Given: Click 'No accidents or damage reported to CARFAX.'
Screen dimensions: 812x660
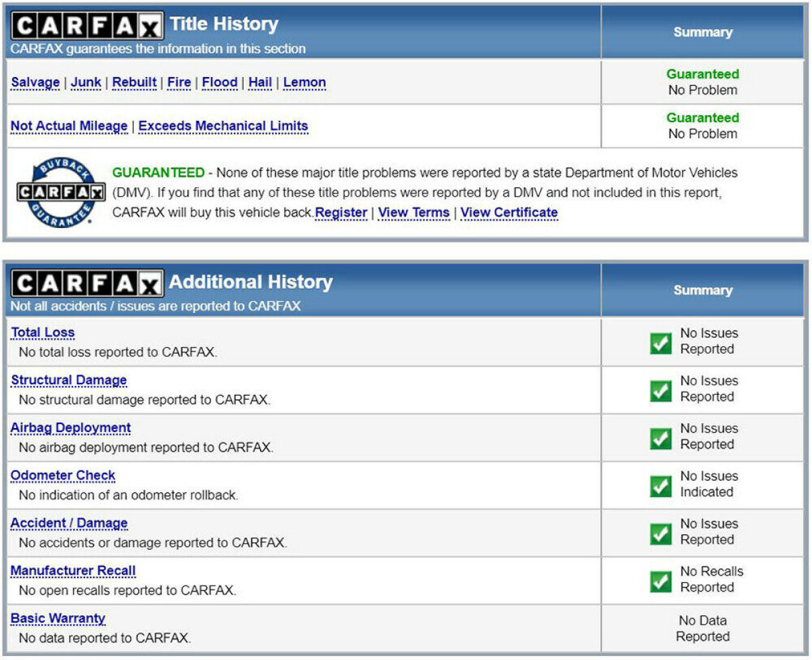Looking at the screenshot, I should pos(153,543).
